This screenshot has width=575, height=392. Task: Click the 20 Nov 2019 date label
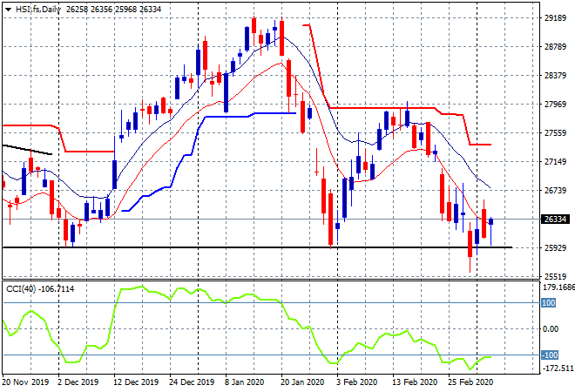[x=25, y=382]
